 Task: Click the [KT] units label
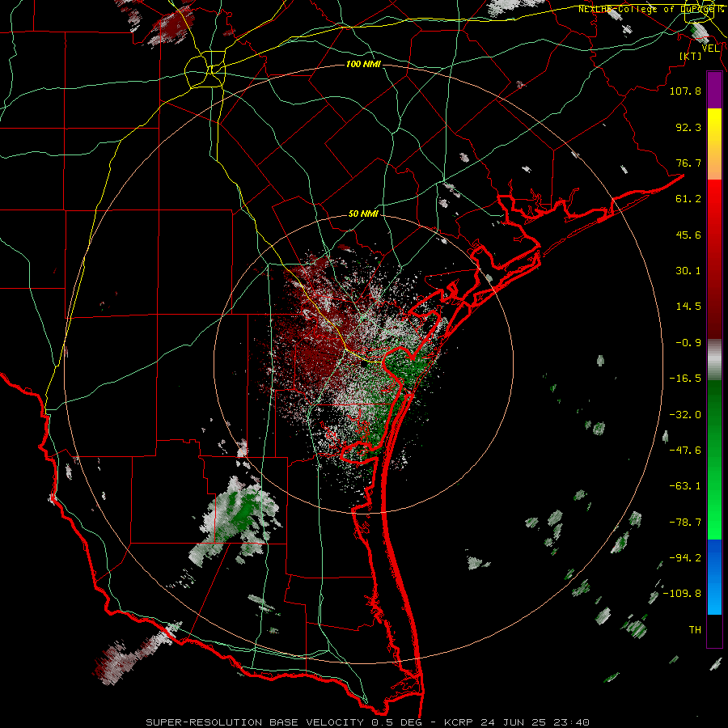691,56
